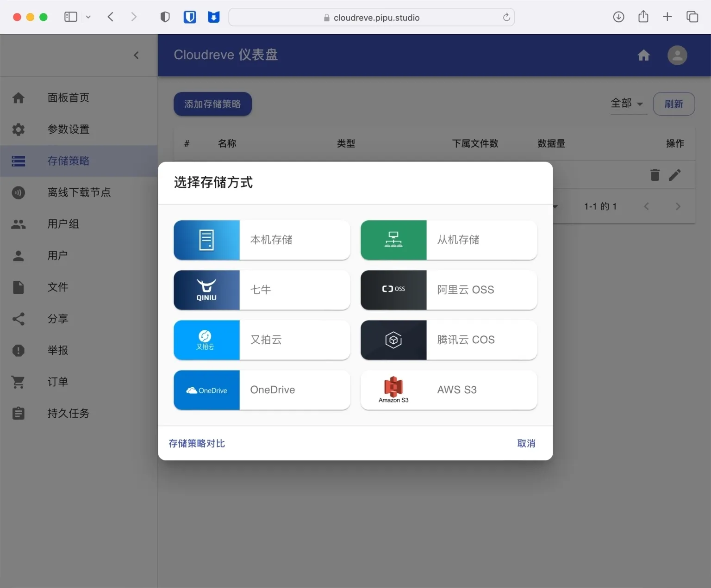This screenshot has height=588, width=711.
Task: Click the 名称 column header
Action: click(227, 144)
